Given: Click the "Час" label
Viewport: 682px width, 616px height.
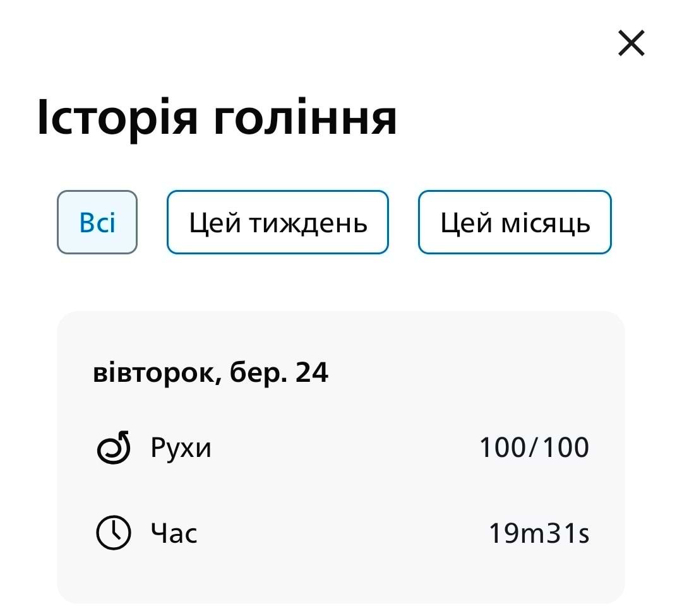Looking at the screenshot, I should pos(174,534).
